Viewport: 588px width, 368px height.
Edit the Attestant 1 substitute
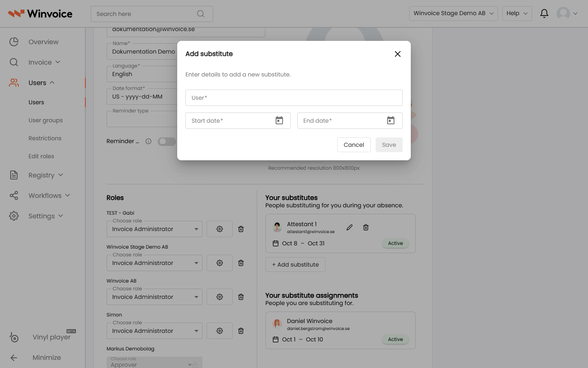pos(350,227)
